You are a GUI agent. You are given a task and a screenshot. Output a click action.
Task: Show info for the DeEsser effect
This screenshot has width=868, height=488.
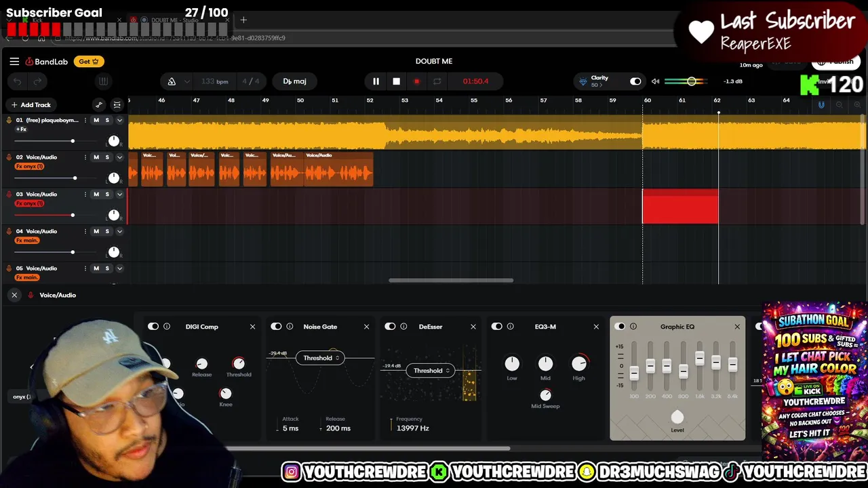point(403,327)
